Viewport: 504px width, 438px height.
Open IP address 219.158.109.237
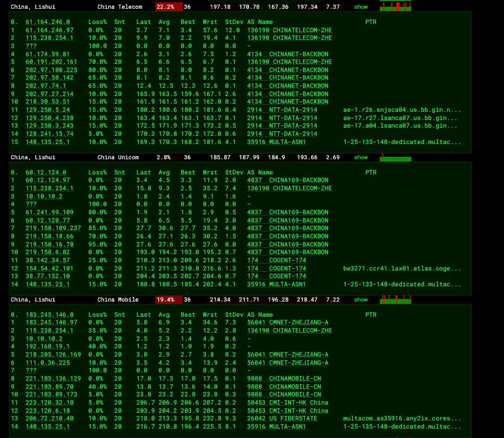click(53, 228)
